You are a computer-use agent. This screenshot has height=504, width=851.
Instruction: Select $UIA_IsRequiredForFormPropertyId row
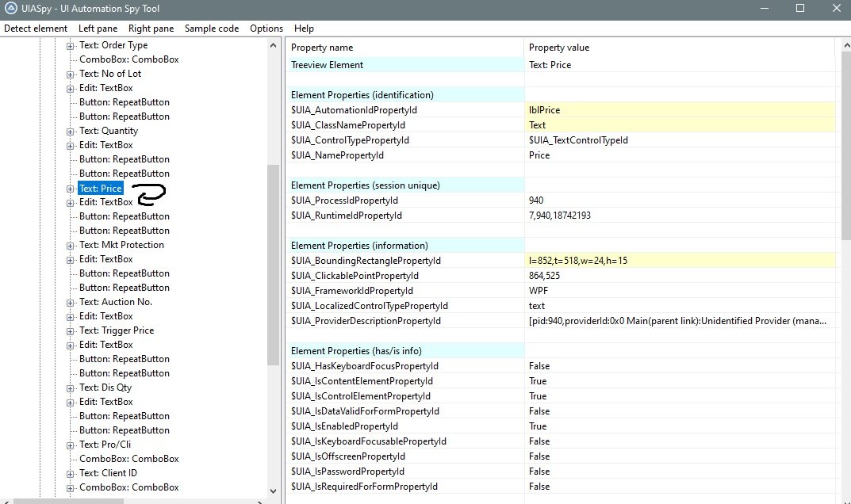tap(561, 487)
